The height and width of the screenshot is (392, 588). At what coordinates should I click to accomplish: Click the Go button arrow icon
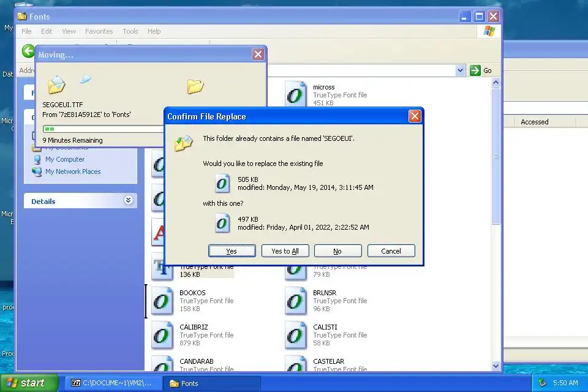coord(475,70)
